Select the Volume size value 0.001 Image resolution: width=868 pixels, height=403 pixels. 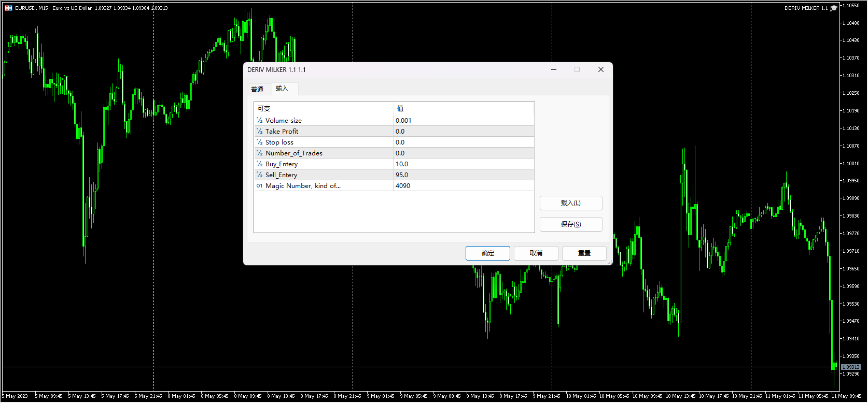tap(464, 120)
